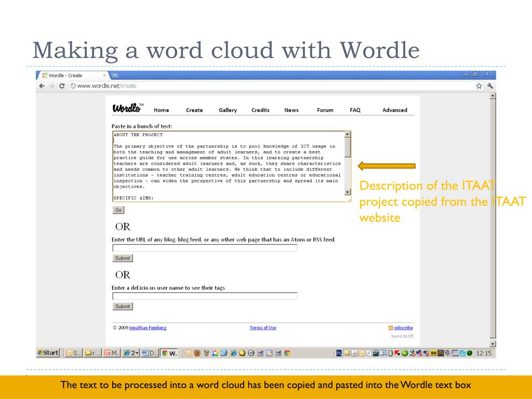Open the Windows Start menu
Viewport: 532px width, 399px height.
48,353
